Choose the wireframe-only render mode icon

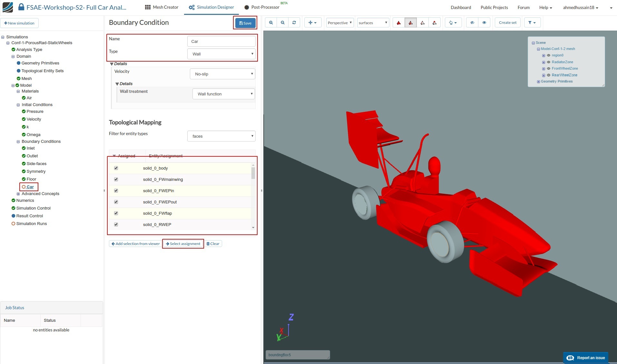click(x=422, y=23)
